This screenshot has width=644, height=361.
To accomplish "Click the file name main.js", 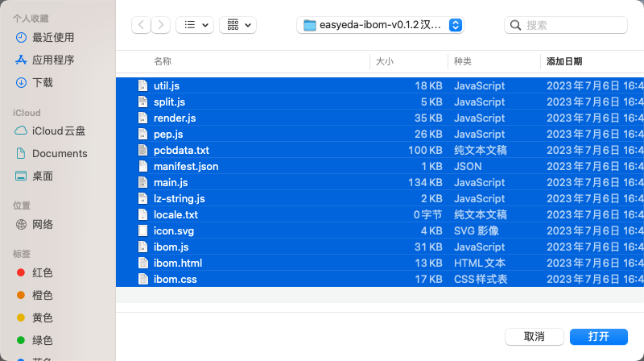I will tap(171, 182).
